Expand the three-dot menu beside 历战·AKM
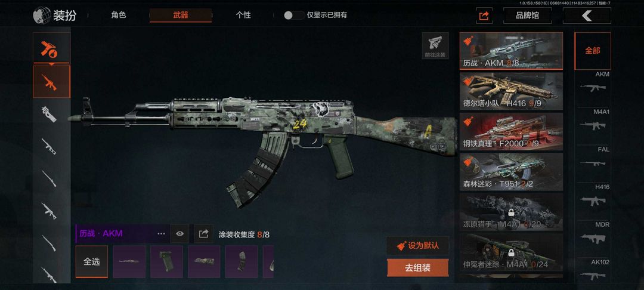Image resolution: width=644 pixels, height=290 pixels. (161, 234)
